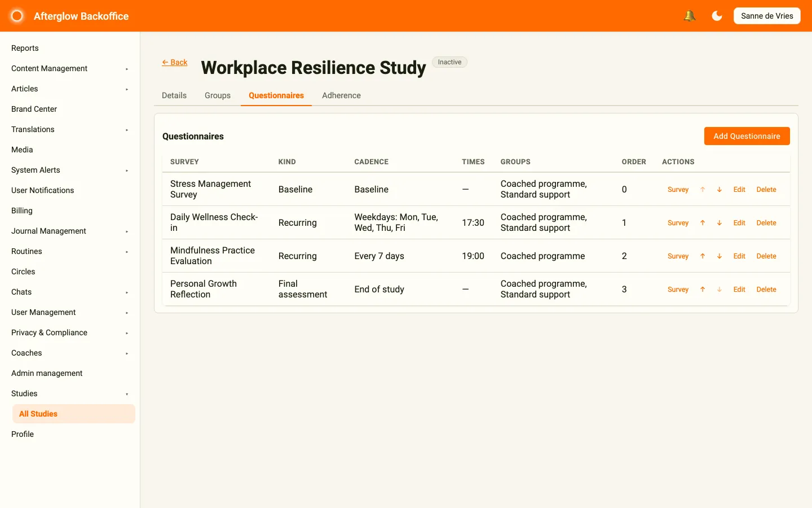Expand the Routines menu
The image size is (812, 508).
pos(70,251)
